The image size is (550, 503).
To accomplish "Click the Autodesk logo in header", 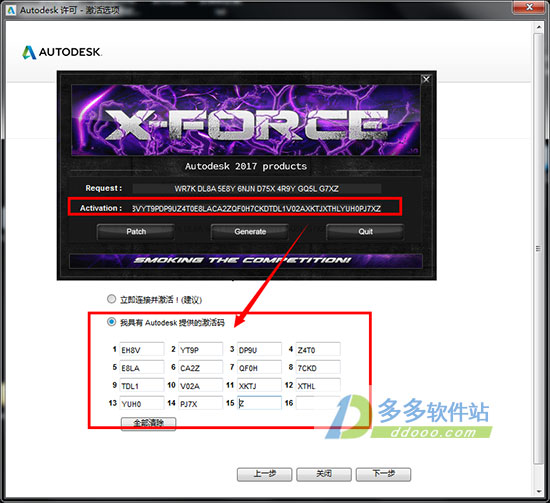I will pos(62,52).
